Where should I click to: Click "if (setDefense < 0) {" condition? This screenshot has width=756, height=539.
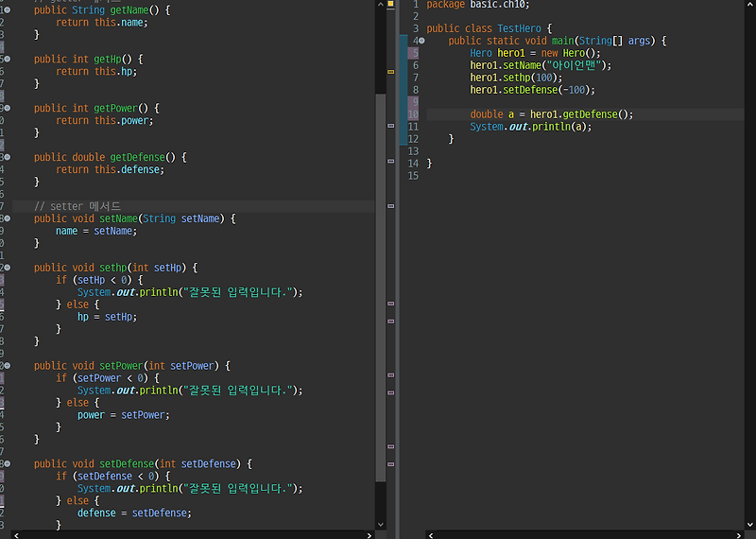pyautogui.click(x=112, y=476)
